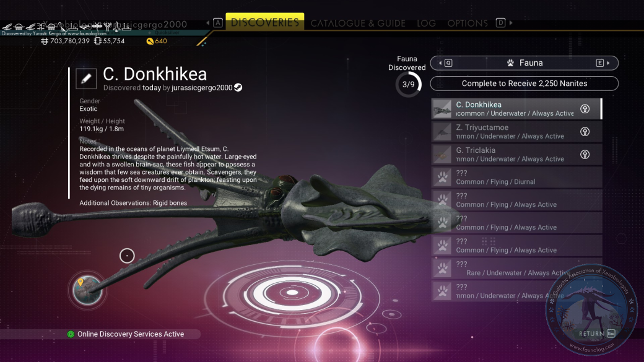The image size is (644, 362).
Task: Select the Rare / Underwater undiscovered entry
Action: [516, 269]
